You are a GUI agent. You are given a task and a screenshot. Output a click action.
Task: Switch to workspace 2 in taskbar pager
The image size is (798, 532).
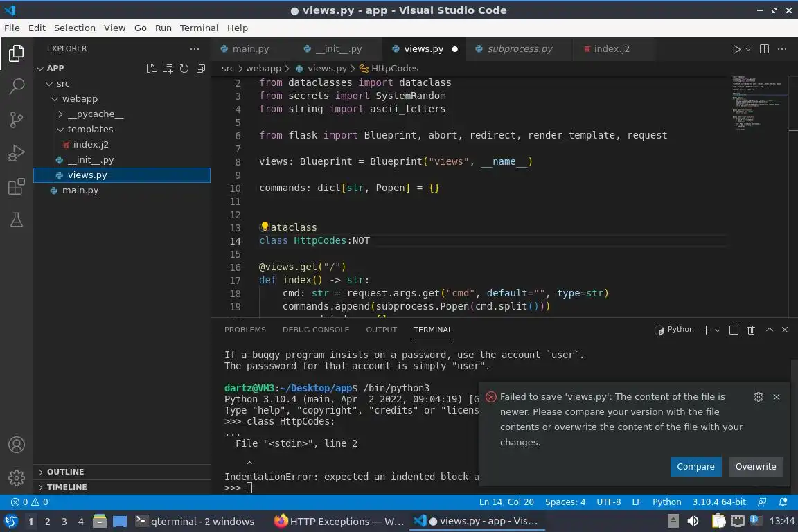click(47, 522)
